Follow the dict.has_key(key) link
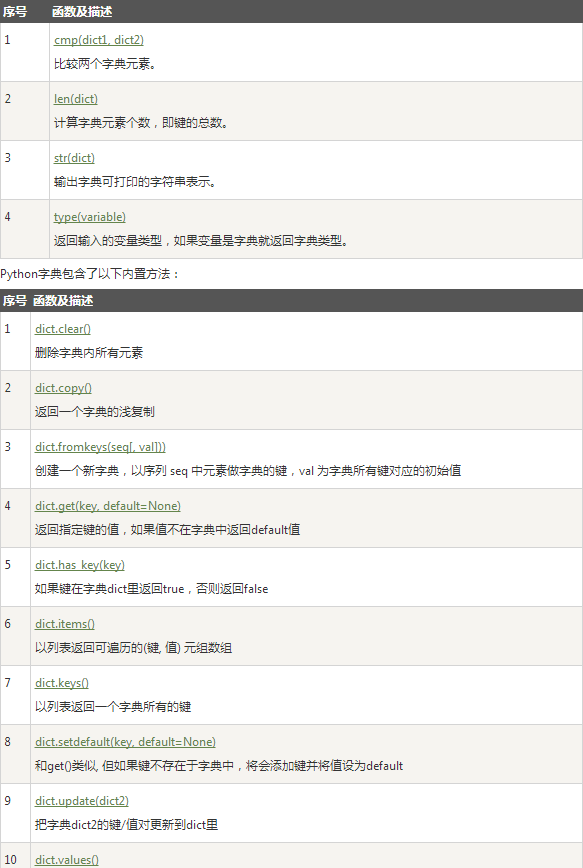583x868 pixels. coord(80,565)
